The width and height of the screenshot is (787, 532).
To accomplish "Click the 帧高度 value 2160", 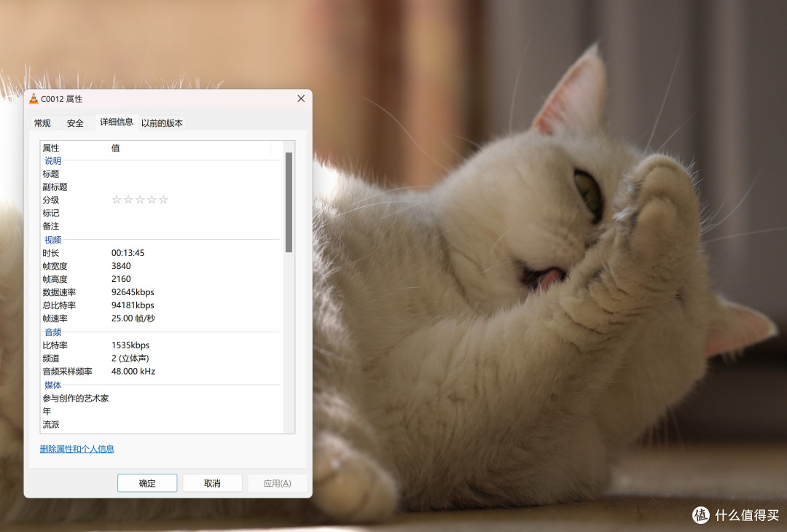I will (x=121, y=279).
